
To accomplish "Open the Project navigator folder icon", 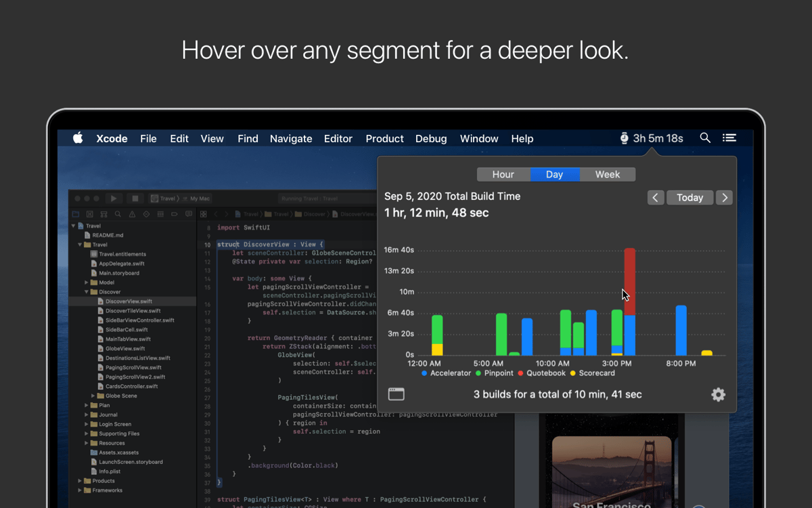I will pyautogui.click(x=74, y=213).
